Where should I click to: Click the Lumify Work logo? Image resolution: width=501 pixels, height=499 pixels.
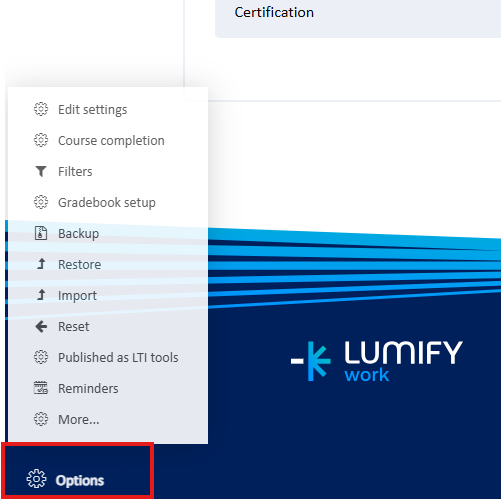point(377,361)
